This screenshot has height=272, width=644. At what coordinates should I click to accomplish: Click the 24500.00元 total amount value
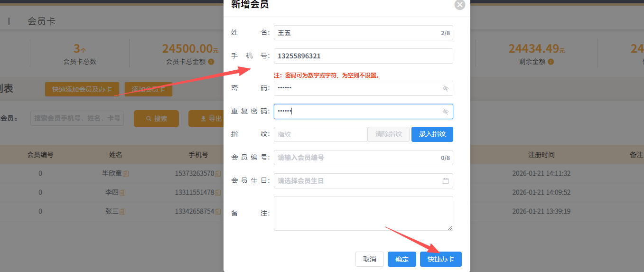tap(190, 49)
